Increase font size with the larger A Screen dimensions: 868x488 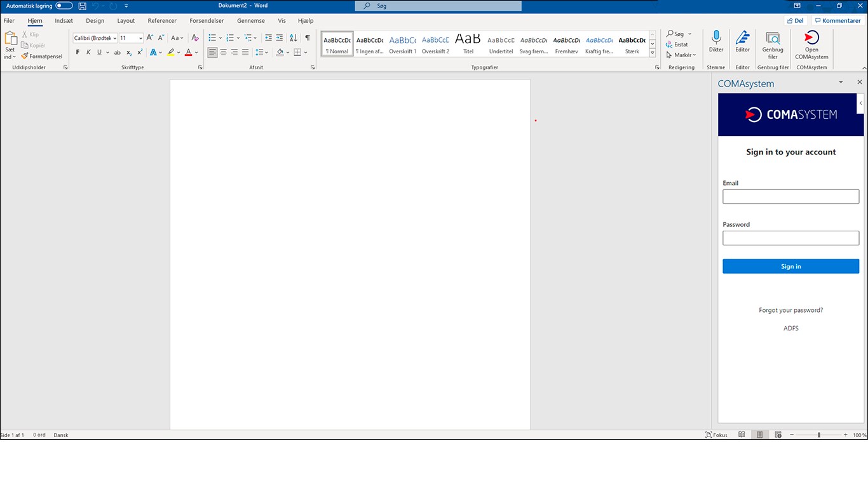click(150, 37)
